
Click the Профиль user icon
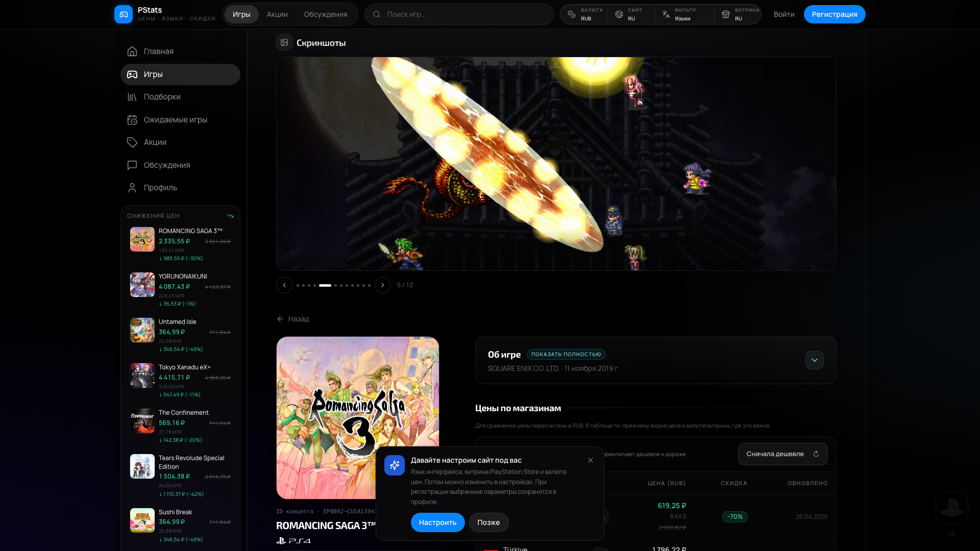coord(132,188)
